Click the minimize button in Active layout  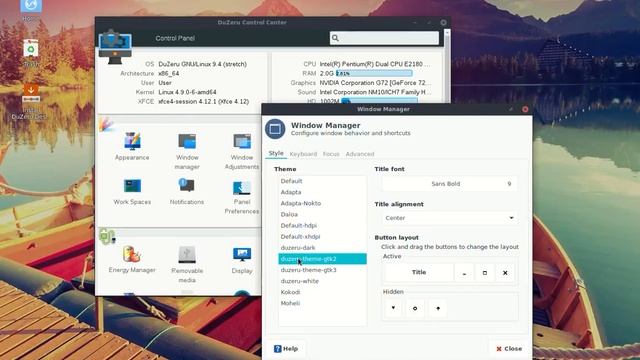[464, 273]
